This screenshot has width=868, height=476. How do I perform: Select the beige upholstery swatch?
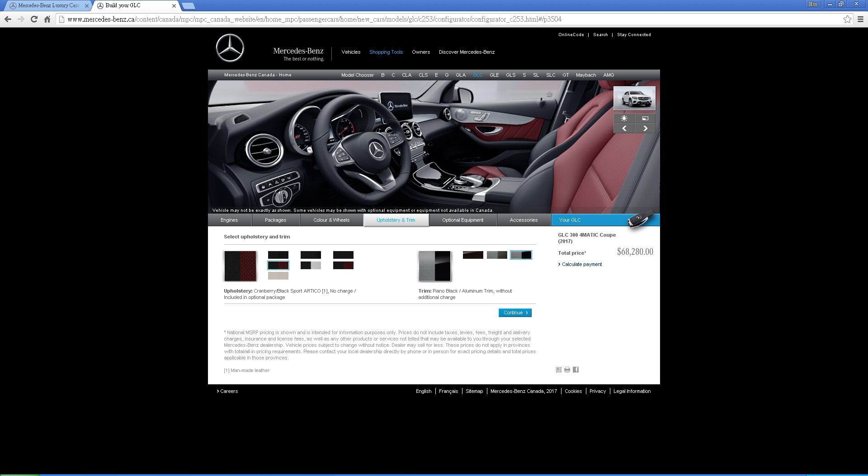coord(278,275)
